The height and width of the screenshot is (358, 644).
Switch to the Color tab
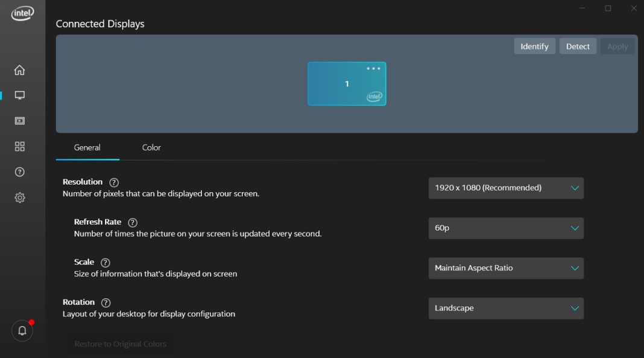[x=151, y=147]
